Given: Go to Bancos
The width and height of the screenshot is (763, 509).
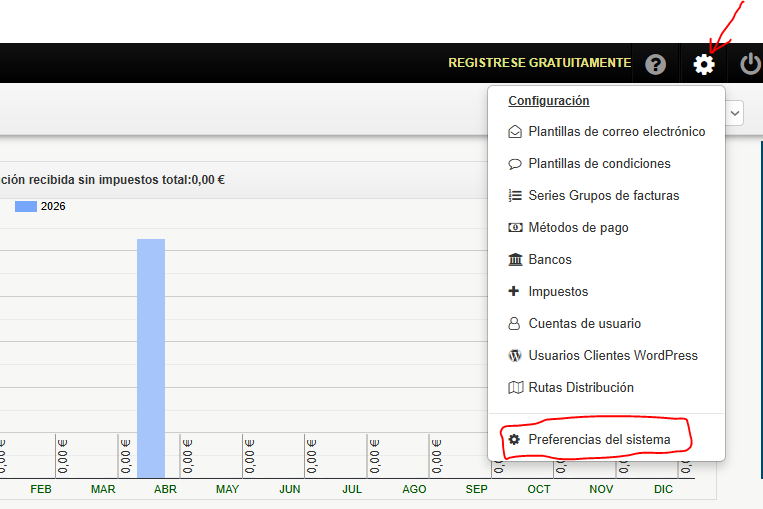Looking at the screenshot, I should coord(550,259).
